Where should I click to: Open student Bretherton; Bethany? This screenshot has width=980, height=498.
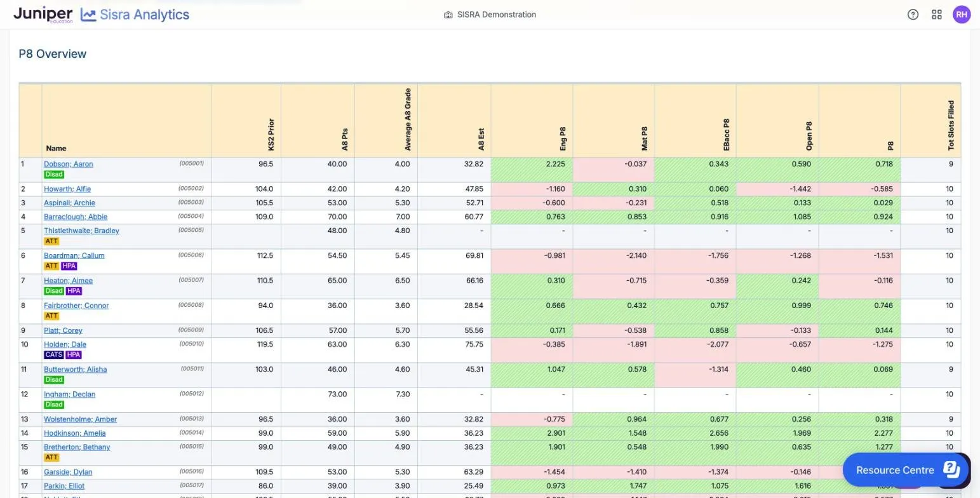pyautogui.click(x=77, y=447)
